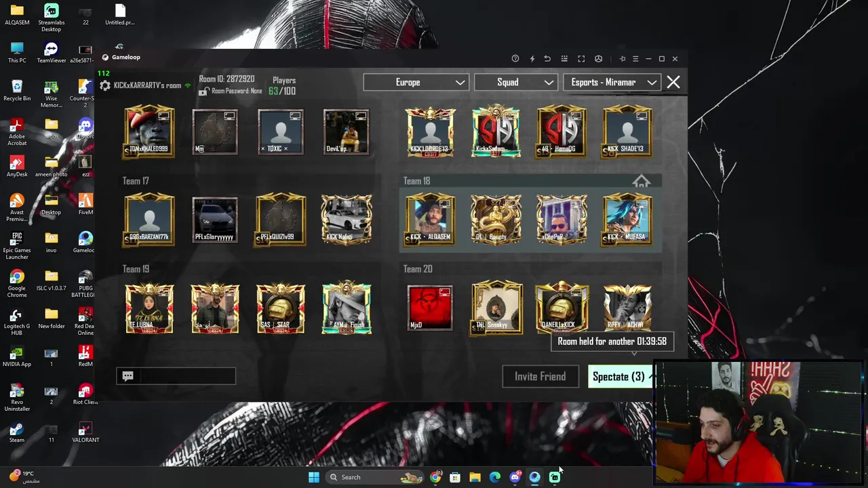Viewport: 868px width, 488px height.
Task: Select player TNL Sneakyy avatar
Action: tap(496, 308)
